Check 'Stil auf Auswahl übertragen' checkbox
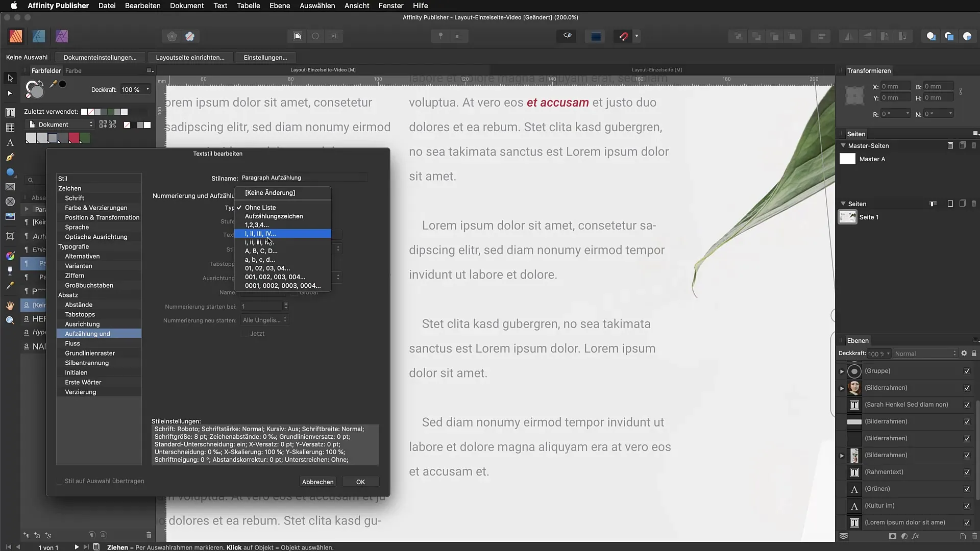 tap(60, 481)
